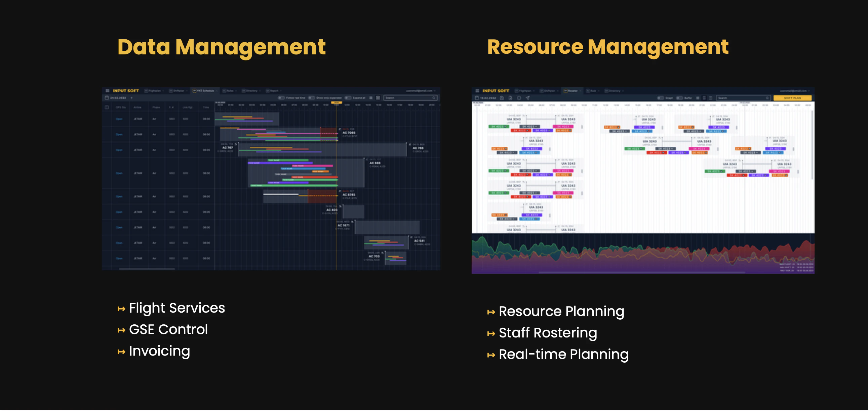Click the calendar icon next to 24.02.2022
The height and width of the screenshot is (411, 868).
pyautogui.click(x=107, y=98)
